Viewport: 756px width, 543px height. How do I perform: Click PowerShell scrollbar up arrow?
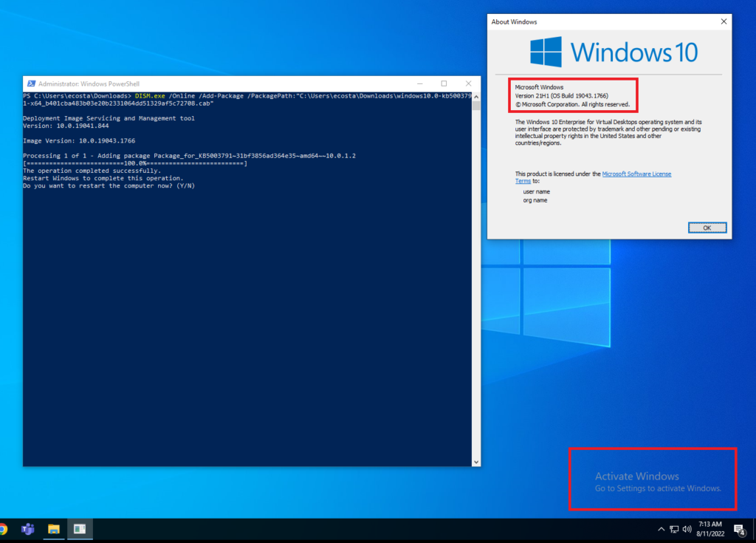point(476,96)
